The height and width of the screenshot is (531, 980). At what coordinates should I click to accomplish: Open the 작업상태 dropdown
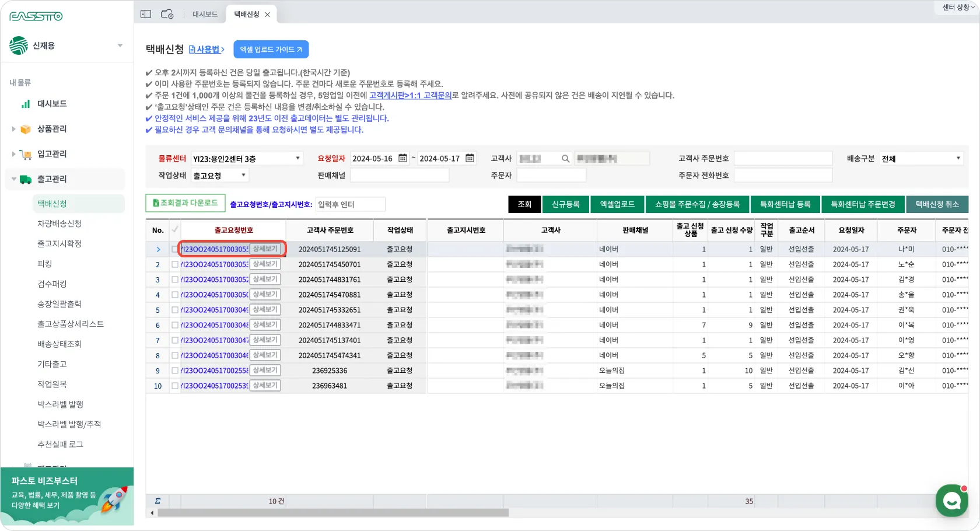[x=220, y=175]
